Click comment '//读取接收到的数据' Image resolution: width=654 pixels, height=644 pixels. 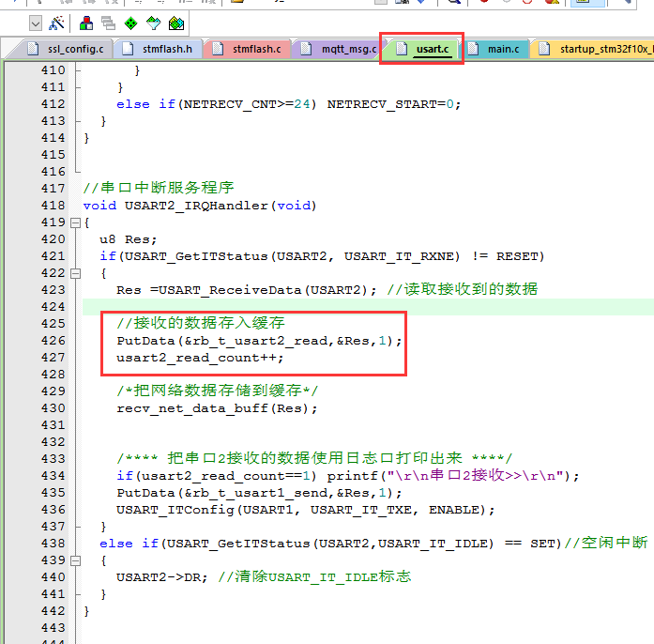463,290
